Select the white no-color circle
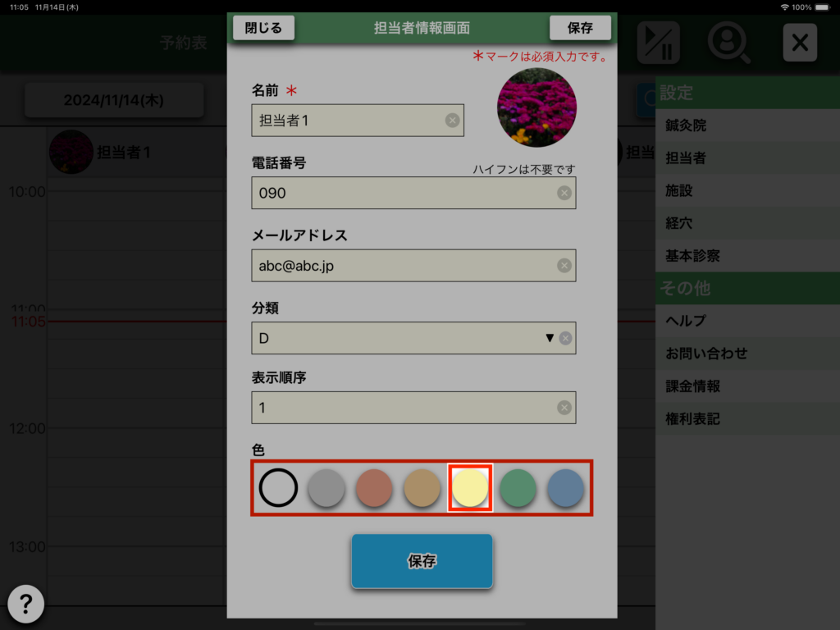This screenshot has width=840, height=630. 278,487
